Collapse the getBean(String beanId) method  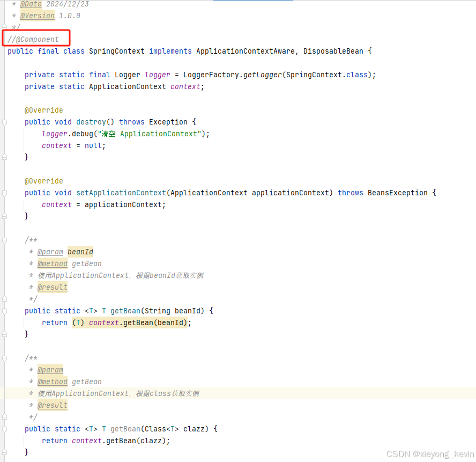point(4,311)
